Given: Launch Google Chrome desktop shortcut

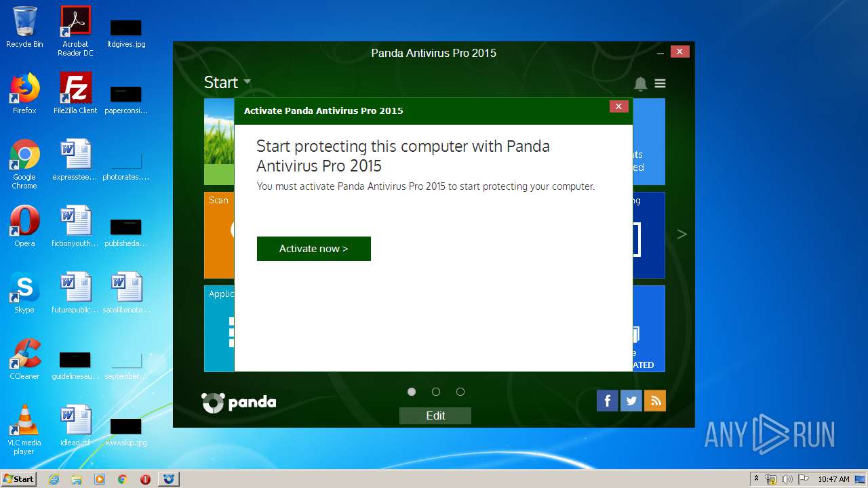Looking at the screenshot, I should [24, 164].
